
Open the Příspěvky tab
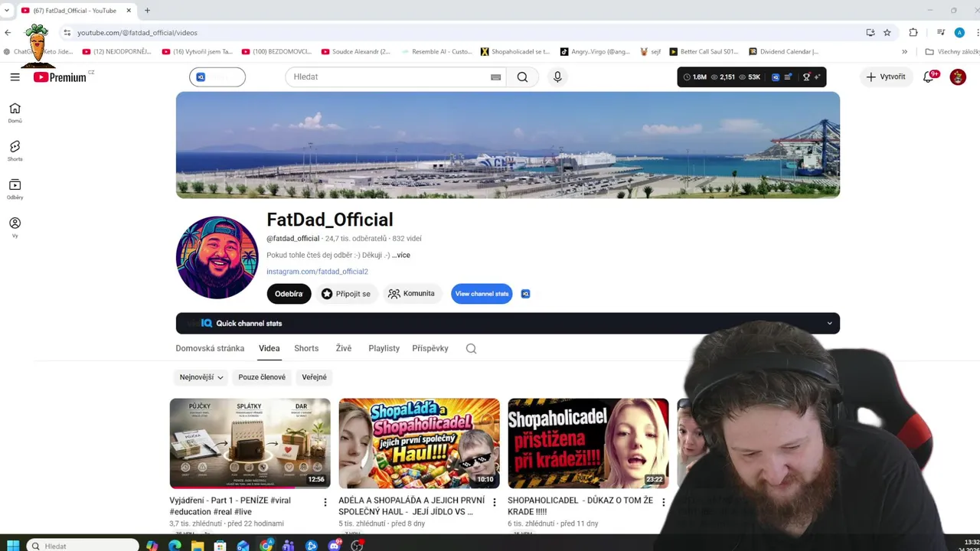point(430,348)
